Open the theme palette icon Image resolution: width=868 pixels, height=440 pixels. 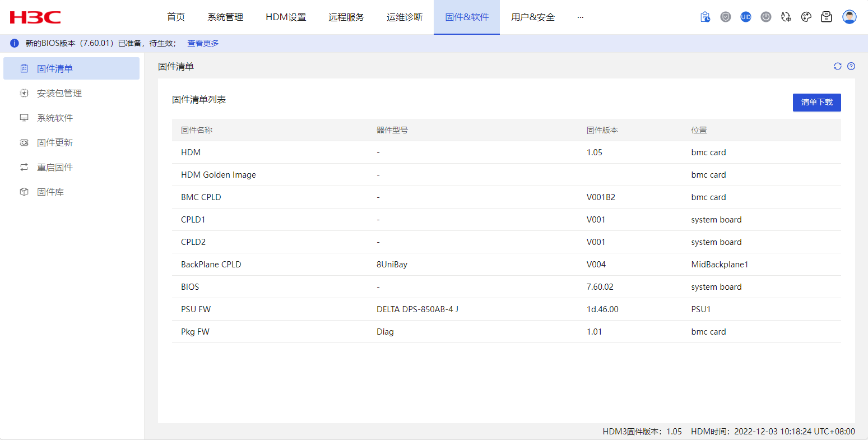click(806, 17)
